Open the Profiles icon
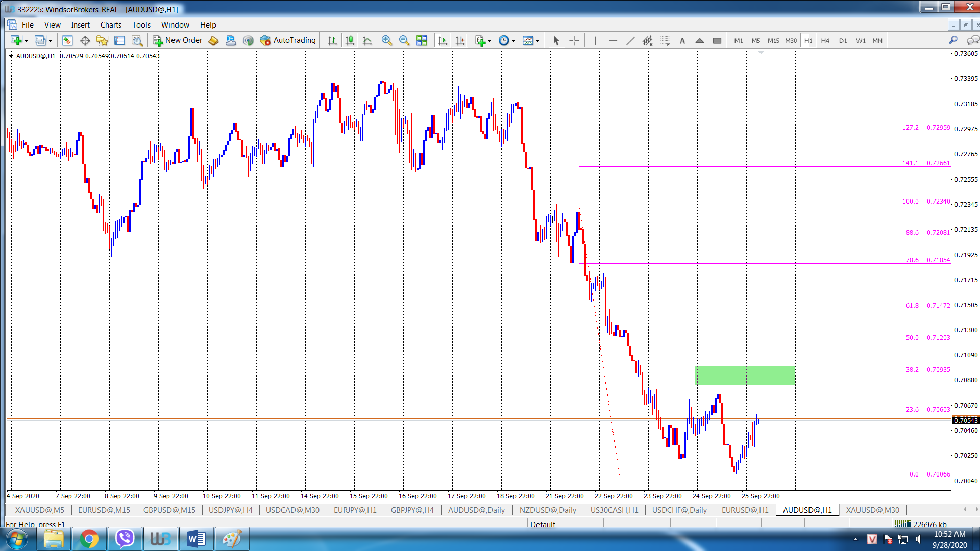This screenshot has height=551, width=980. pyautogui.click(x=40, y=40)
